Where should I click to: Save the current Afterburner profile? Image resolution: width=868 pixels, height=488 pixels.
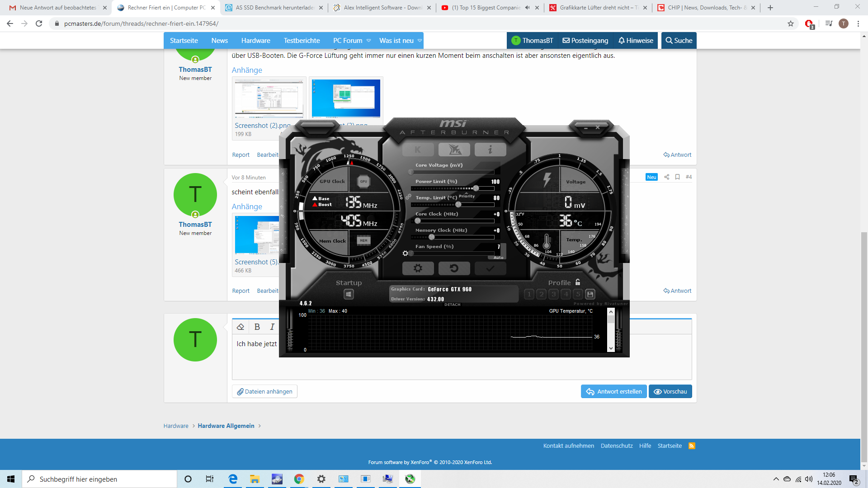590,294
